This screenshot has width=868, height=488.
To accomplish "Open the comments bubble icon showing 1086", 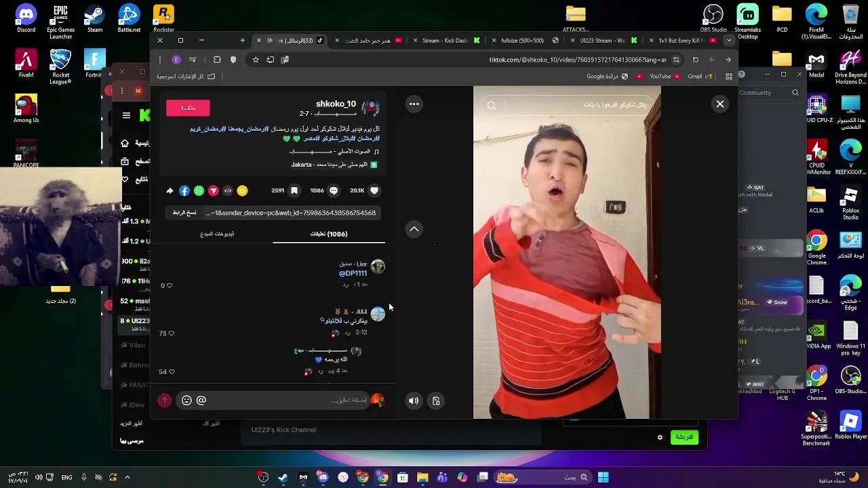I will click(x=334, y=191).
